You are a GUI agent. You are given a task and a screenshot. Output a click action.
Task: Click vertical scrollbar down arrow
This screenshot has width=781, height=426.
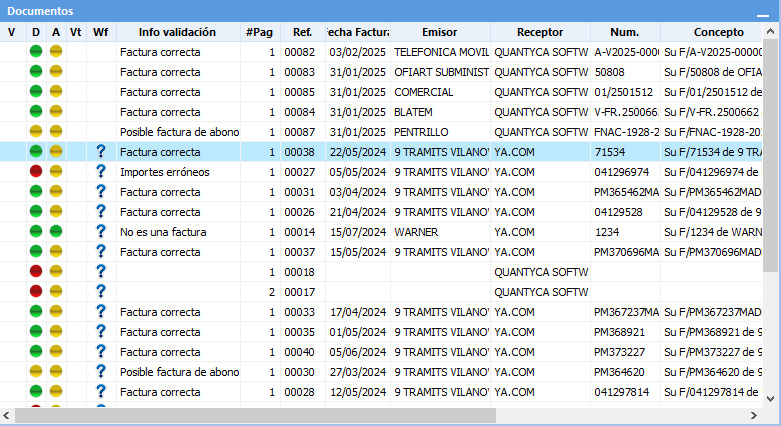click(771, 399)
